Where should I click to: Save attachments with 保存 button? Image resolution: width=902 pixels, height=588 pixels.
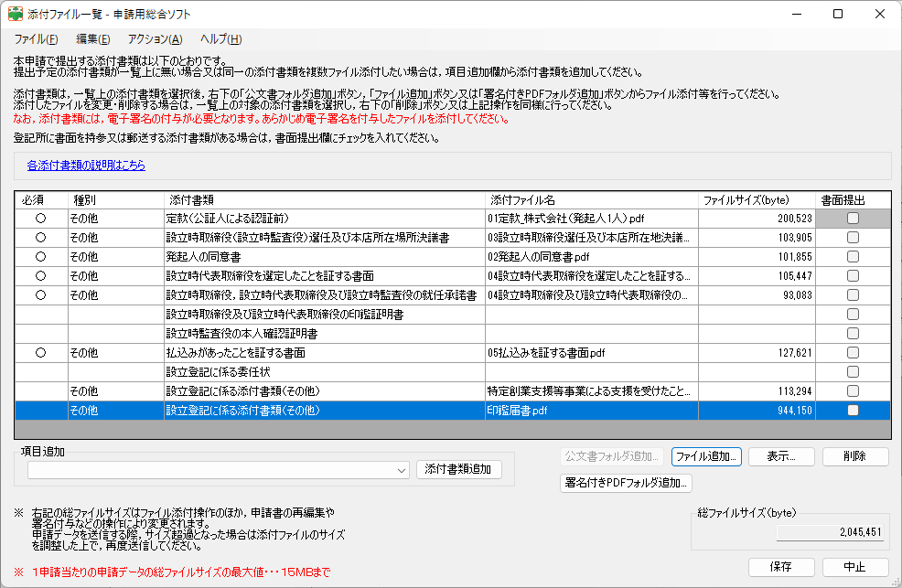point(781,567)
